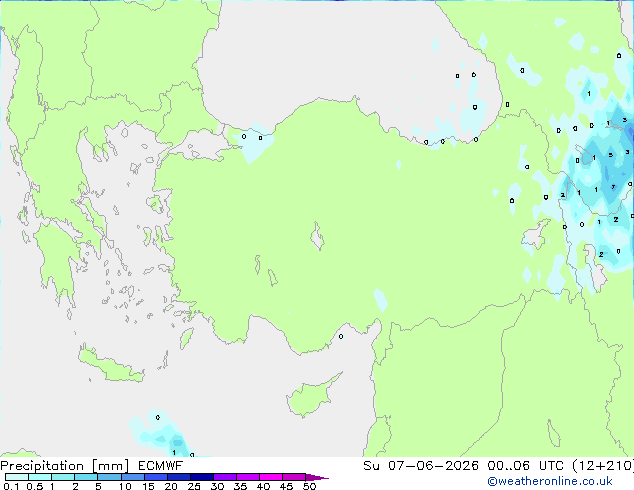The width and height of the screenshot is (634, 490).
Task: Click the light precipitation patch near Istanbul
Action: 251,142
